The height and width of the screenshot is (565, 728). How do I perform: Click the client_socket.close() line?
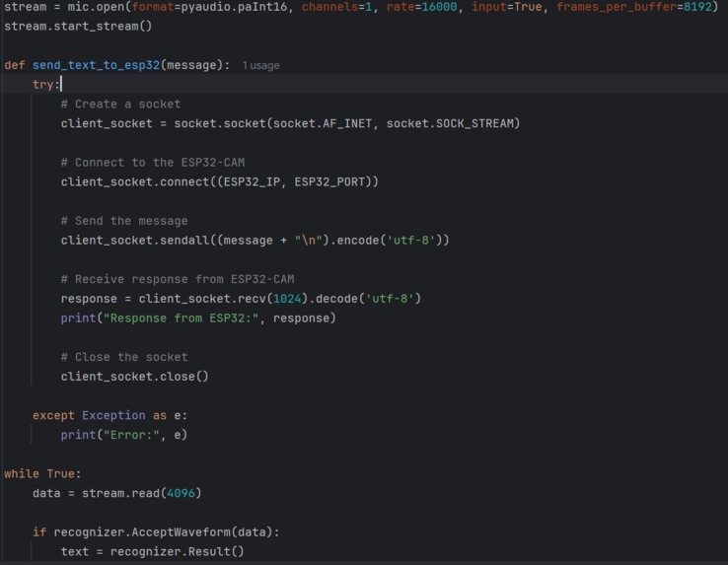(x=134, y=377)
